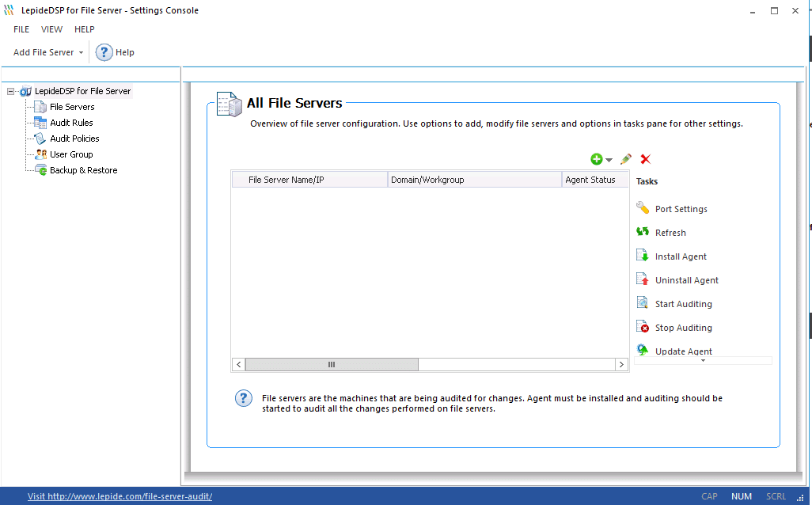Click the Uninstall Agent task link

pyautogui.click(x=687, y=281)
